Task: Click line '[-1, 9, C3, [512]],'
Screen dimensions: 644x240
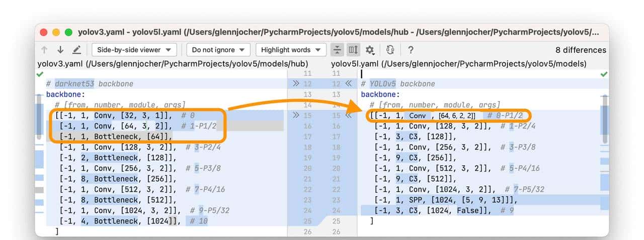Action: tap(416, 179)
